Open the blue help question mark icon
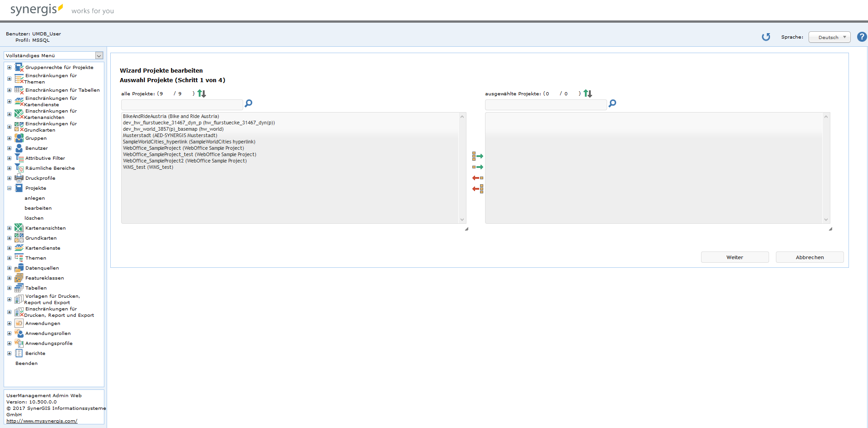This screenshot has width=868, height=428. pyautogui.click(x=862, y=37)
